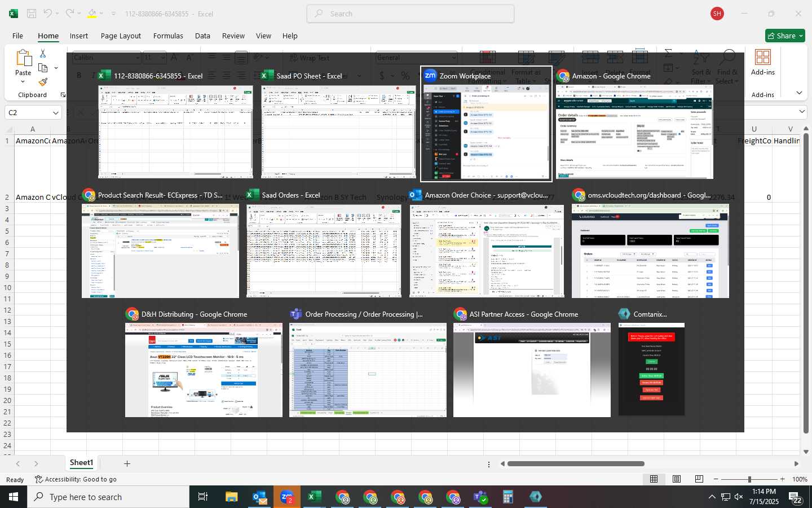Select the Sheet1 tab
Viewport: 812px width, 508px height.
[81, 463]
